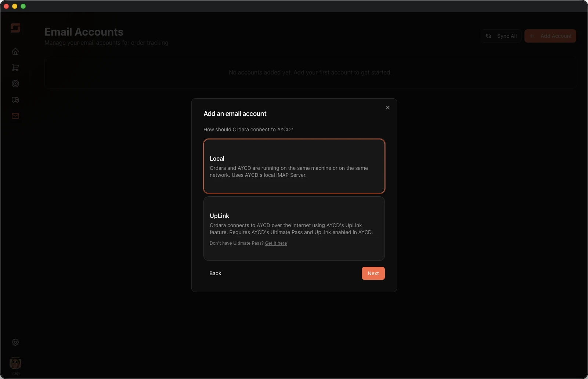Viewport: 588px width, 379px height.
Task: Click the red close window button
Action: pos(6,6)
